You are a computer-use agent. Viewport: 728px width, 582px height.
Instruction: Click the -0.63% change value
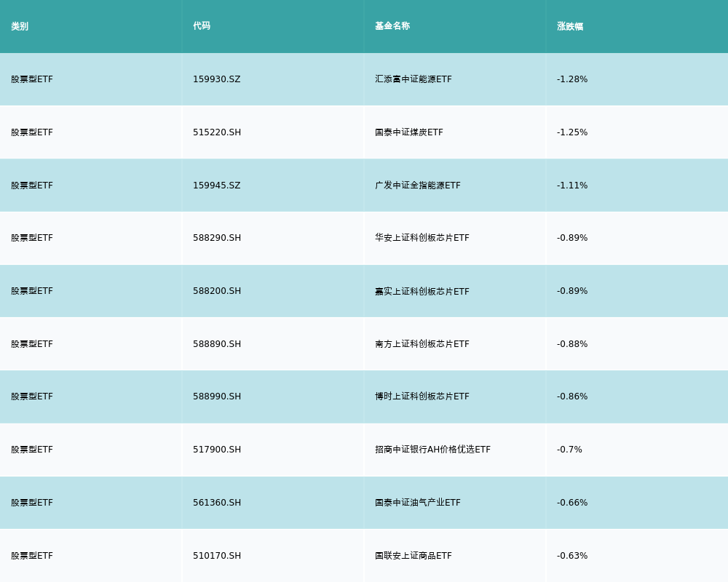point(572,556)
